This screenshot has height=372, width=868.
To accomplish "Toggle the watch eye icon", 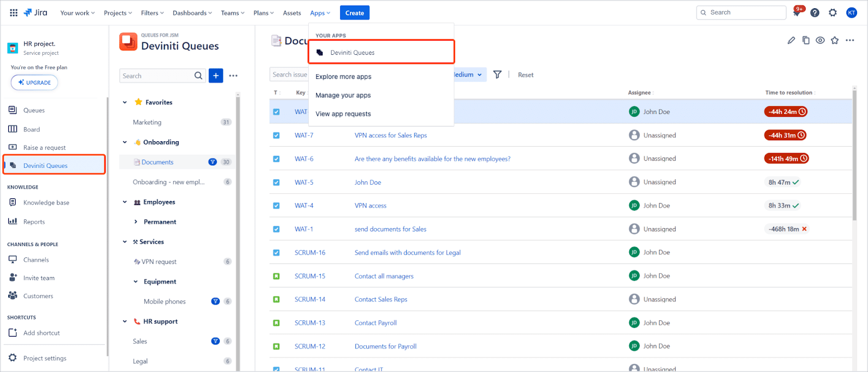I will [820, 40].
